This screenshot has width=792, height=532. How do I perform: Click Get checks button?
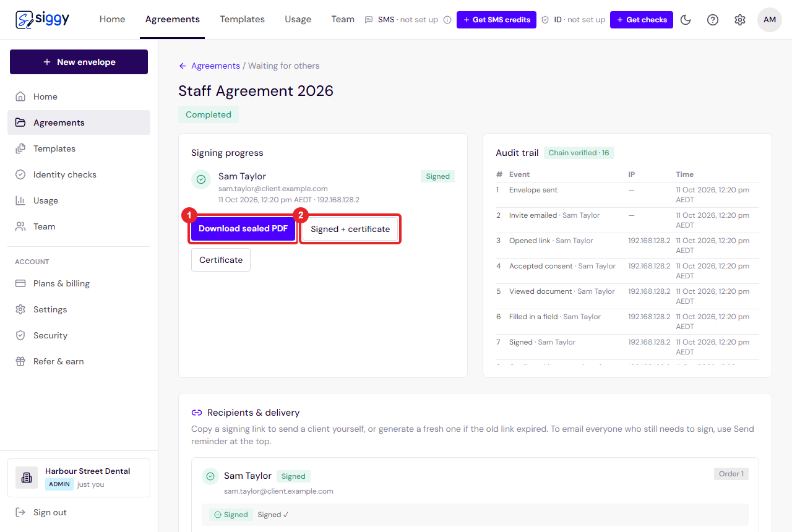click(641, 20)
